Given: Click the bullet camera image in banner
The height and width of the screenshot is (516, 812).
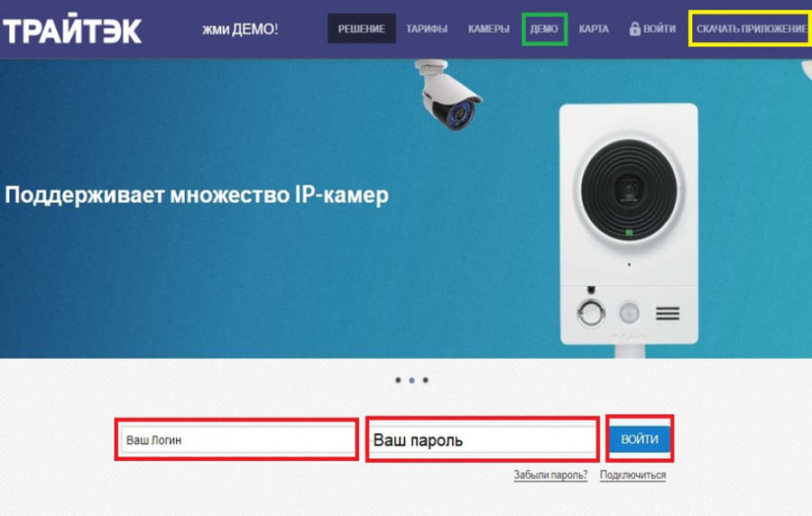Looking at the screenshot, I should (448, 95).
